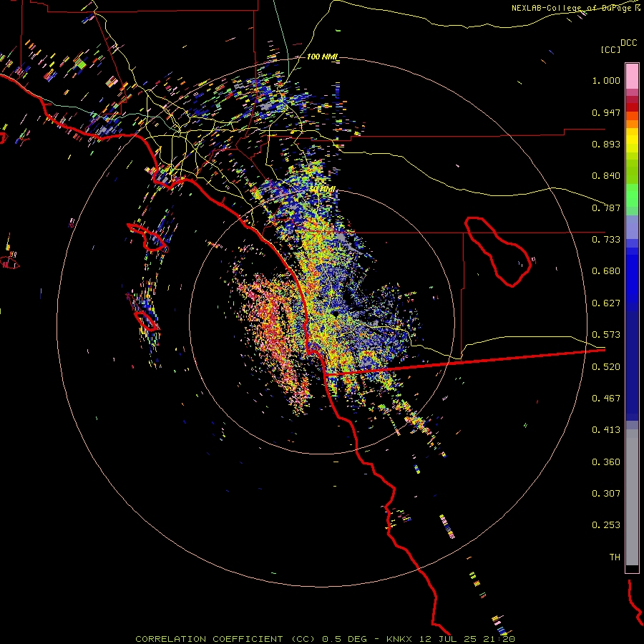Pick the pink swatch beside 1.000
Image resolution: width=644 pixels, height=644 pixels.
(632, 77)
